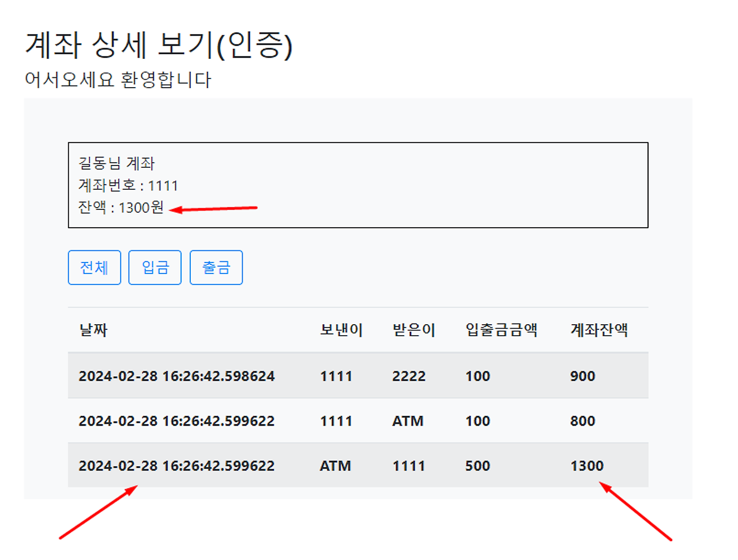Screen dimensions: 738x560
Task: Show only deposits with the 입금 button
Action: 155,268
